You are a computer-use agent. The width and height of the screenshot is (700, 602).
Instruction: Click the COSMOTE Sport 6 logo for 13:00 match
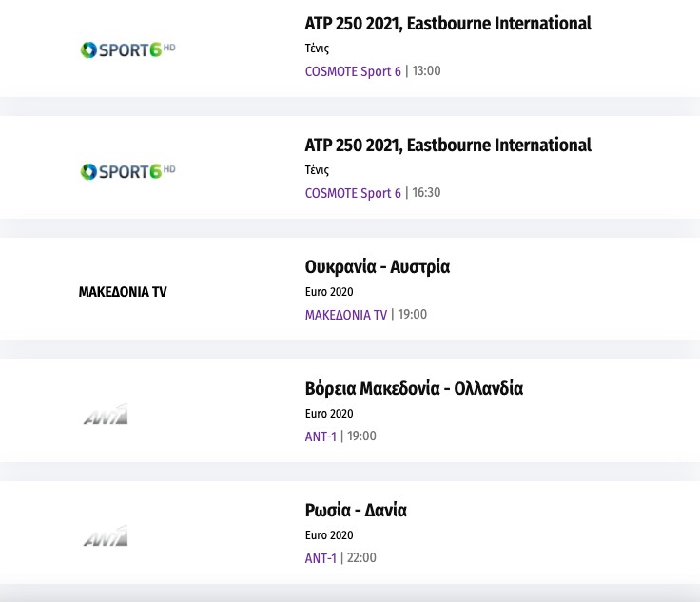(x=127, y=49)
